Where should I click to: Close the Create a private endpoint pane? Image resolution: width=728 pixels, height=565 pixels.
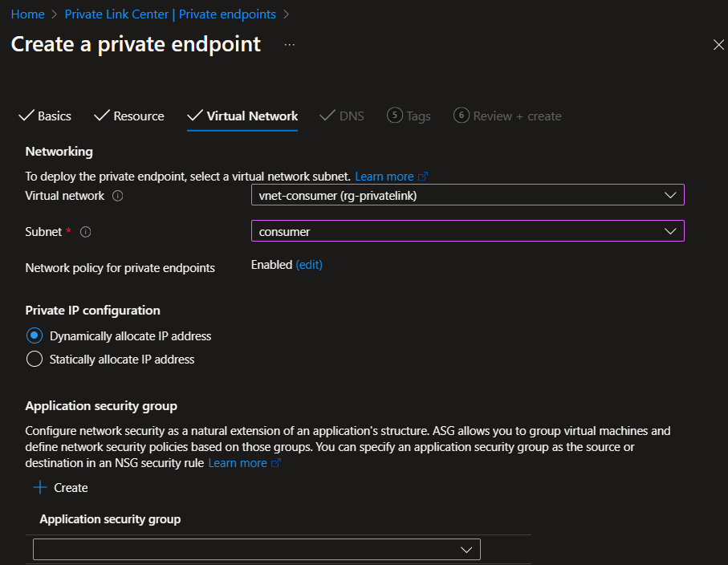718,45
